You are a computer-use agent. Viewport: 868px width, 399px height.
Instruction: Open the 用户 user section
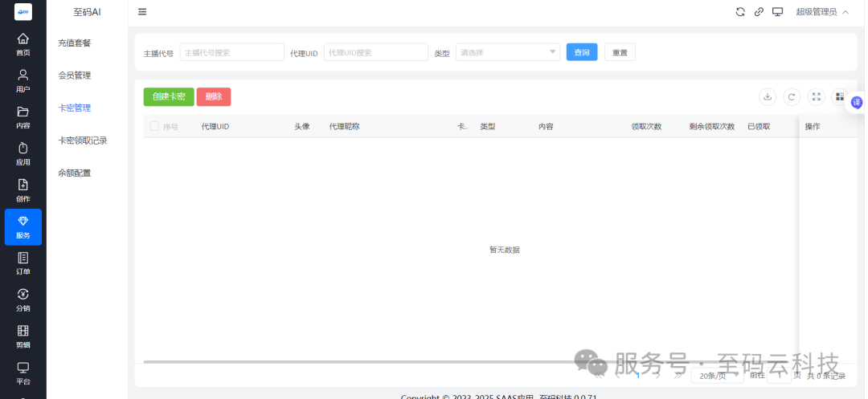tap(23, 81)
